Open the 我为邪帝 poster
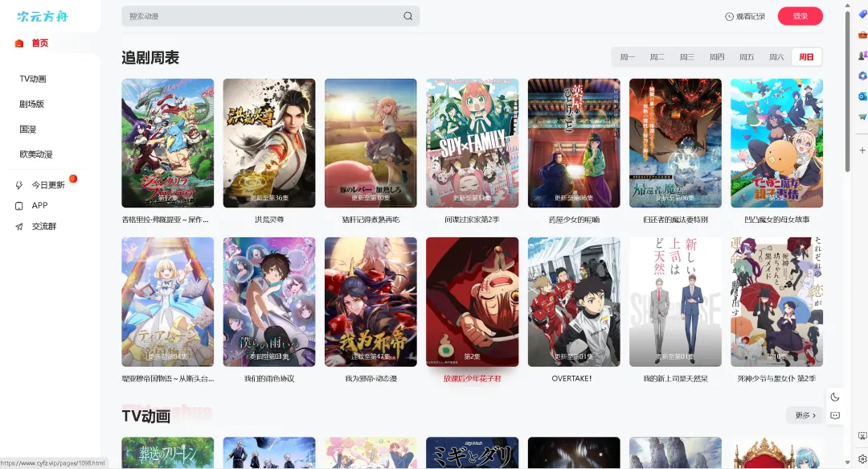868x469 pixels. (371, 302)
